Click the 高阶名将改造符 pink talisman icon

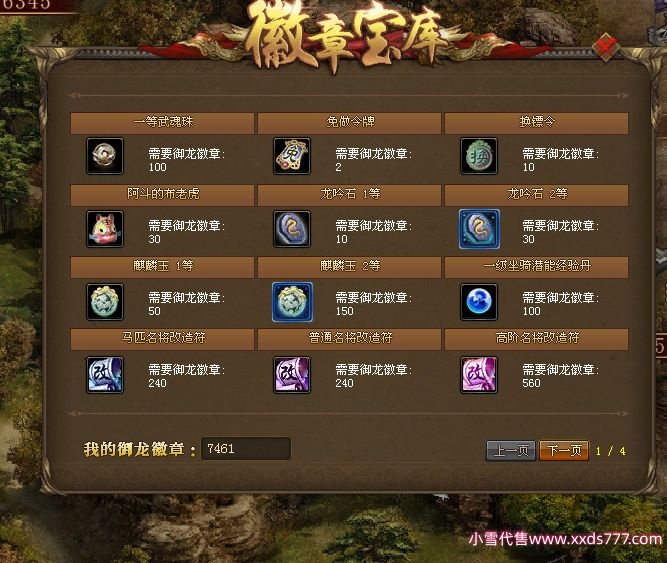(x=479, y=375)
